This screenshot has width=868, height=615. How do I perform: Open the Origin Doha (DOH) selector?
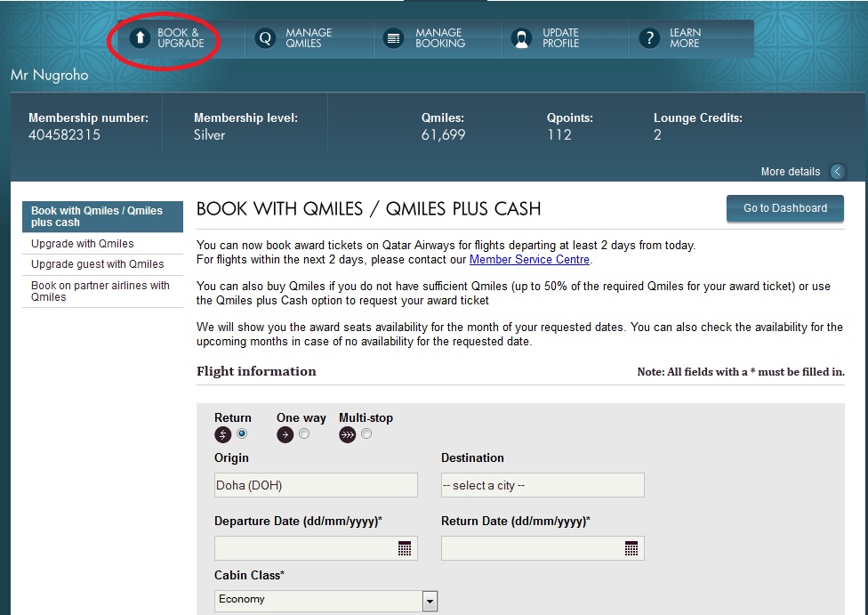[x=315, y=485]
